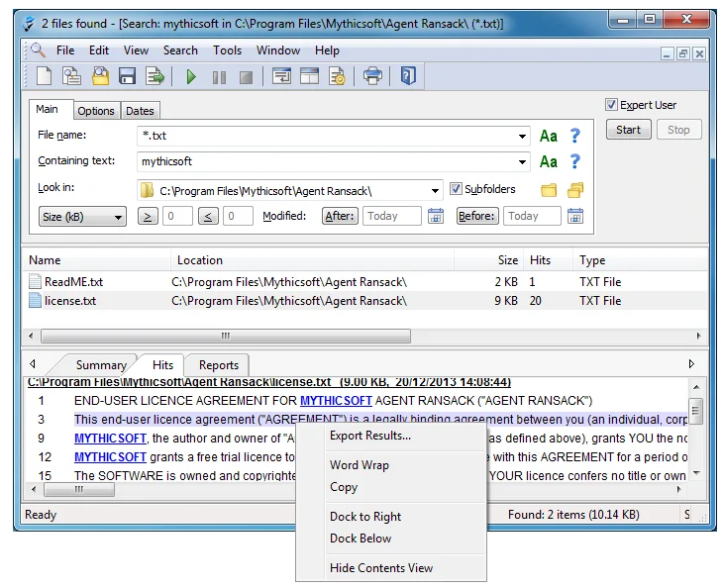Click the copy search criteria toolbar icon

coord(71,76)
